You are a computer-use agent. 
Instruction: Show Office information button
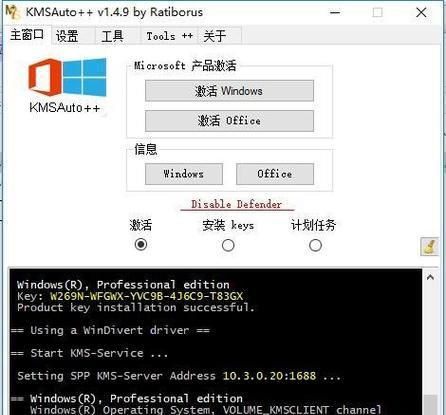[x=275, y=174]
